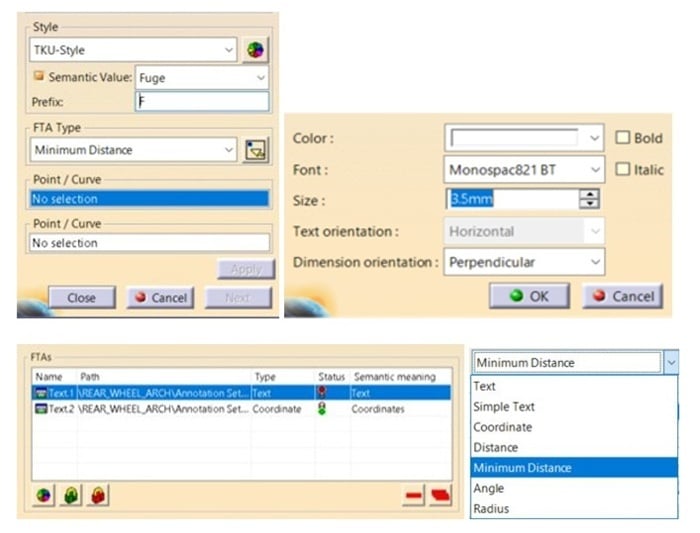Click the Path column header

[x=90, y=377]
